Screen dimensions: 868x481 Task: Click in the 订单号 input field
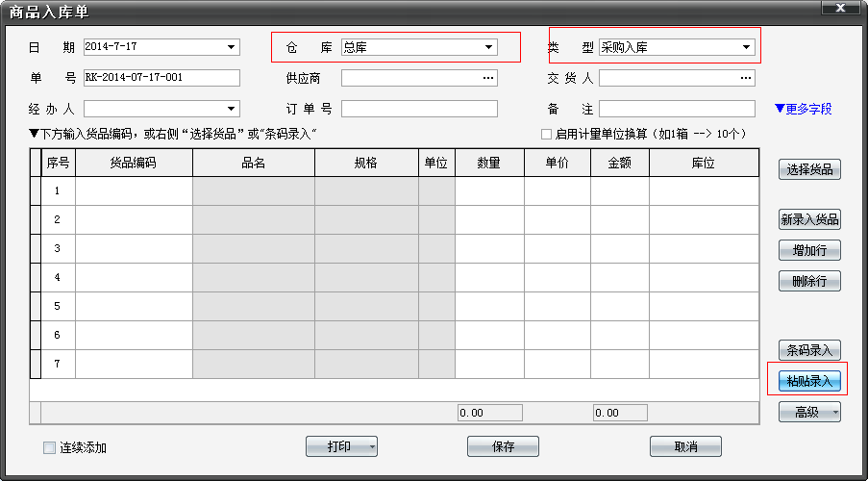[419, 109]
